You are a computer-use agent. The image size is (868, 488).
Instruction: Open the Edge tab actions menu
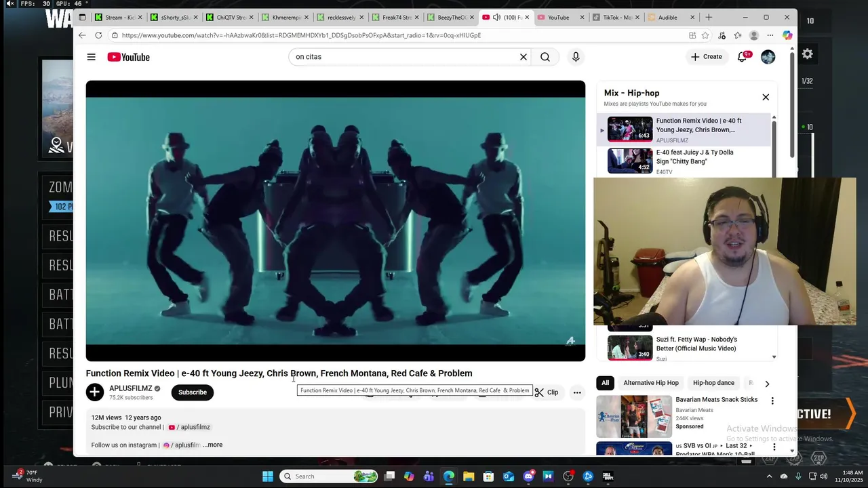click(x=82, y=18)
